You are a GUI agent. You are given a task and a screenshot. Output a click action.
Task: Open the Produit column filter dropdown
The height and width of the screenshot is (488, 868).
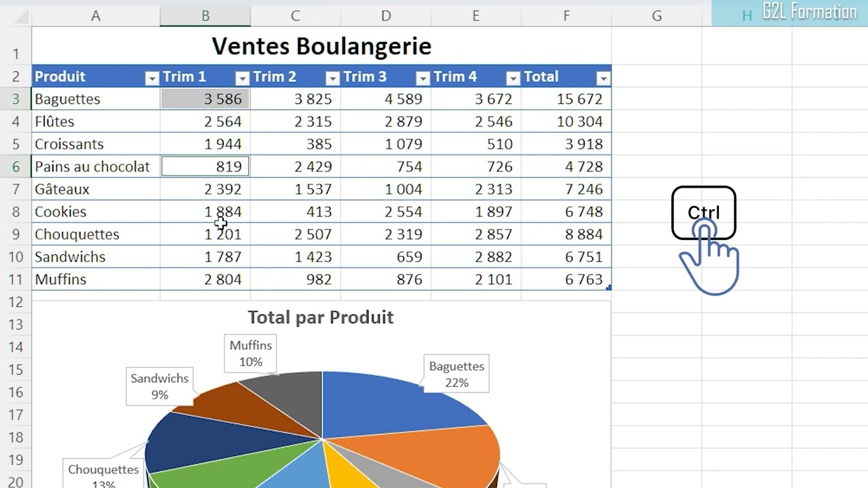(x=152, y=79)
